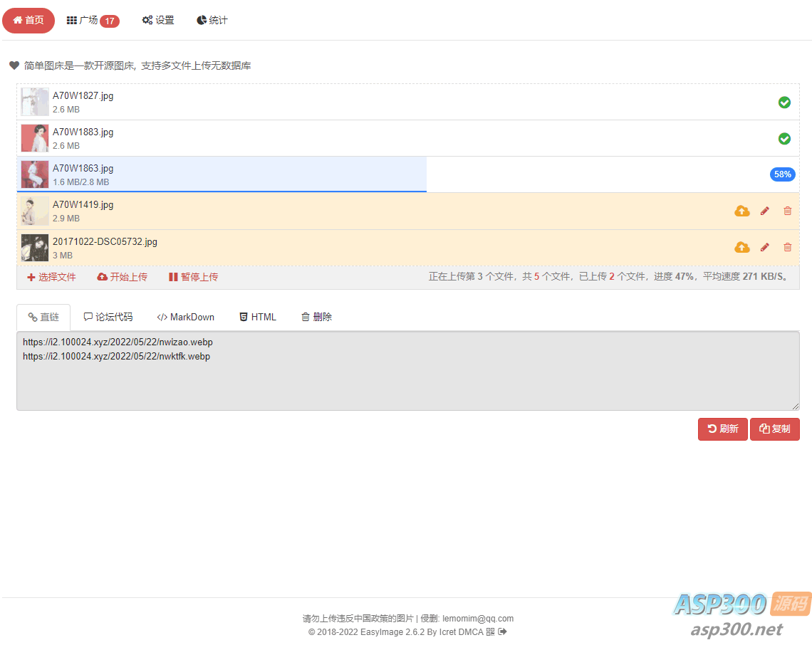Viewport: 812px width, 645px height.
Task: Click the 复制 copy button
Action: coord(775,429)
